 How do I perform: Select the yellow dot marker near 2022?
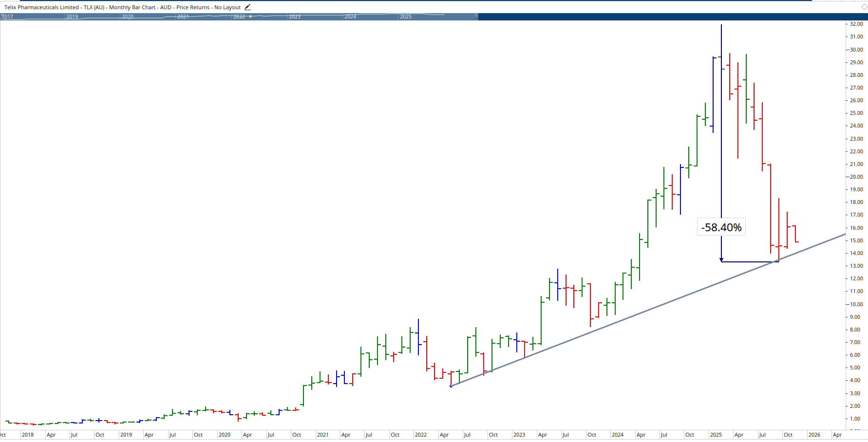coord(250,16)
